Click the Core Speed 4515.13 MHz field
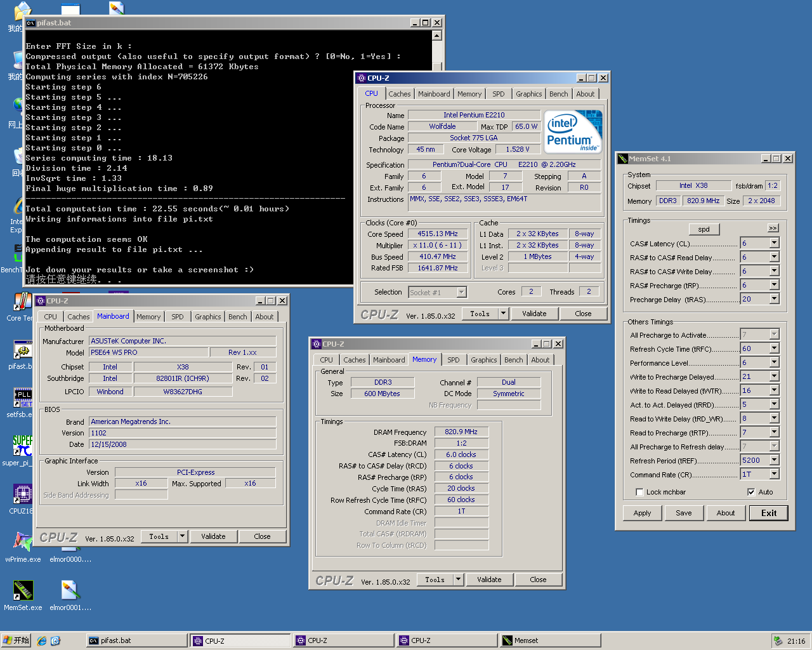 438,234
